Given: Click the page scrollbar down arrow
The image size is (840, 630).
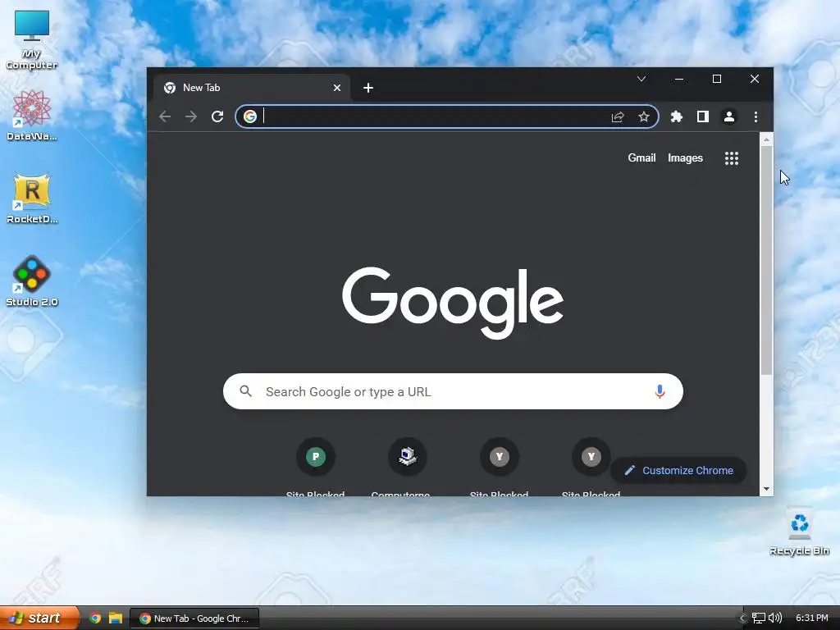Looking at the screenshot, I should point(767,489).
